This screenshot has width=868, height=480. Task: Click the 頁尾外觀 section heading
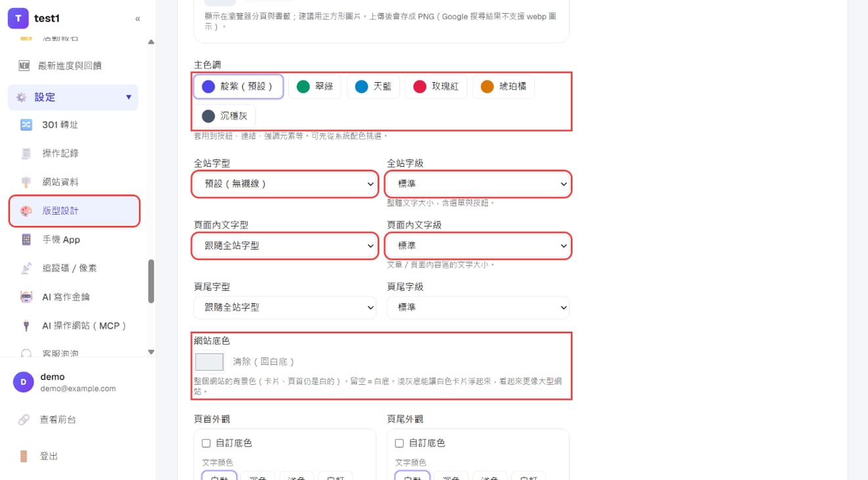405,419
